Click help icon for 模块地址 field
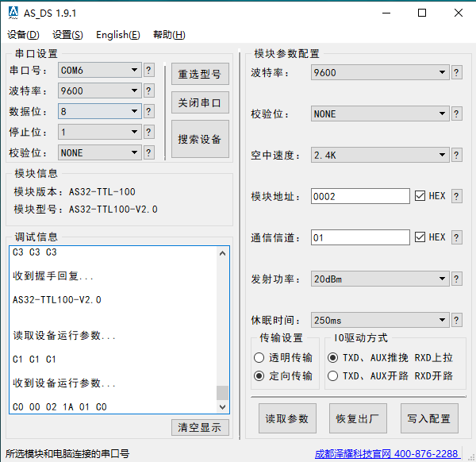Screen dimensions: 476x462 pyautogui.click(x=457, y=196)
